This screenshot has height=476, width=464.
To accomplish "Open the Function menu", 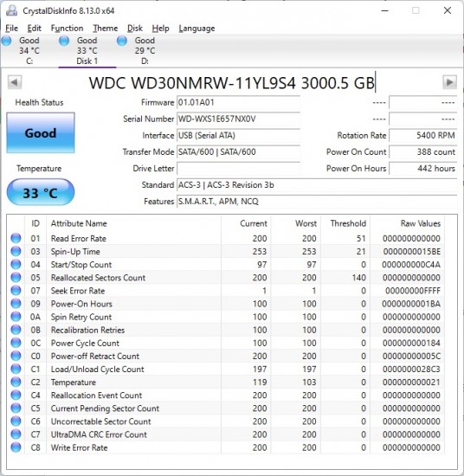I will point(68,29).
